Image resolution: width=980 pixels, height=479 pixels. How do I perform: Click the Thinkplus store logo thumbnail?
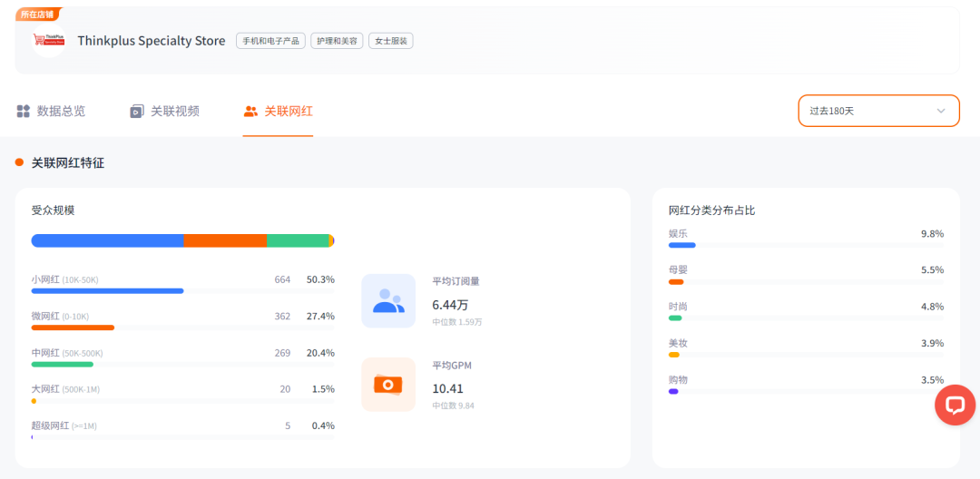49,41
